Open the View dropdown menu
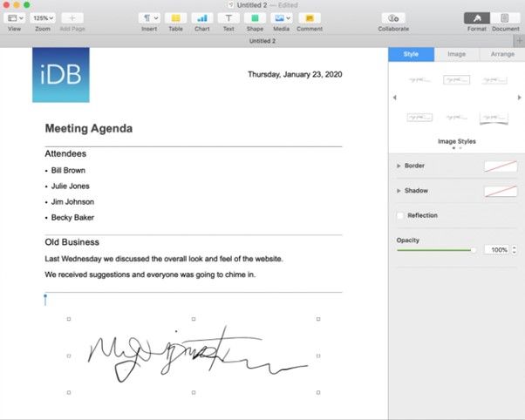This screenshot has height=420, width=525. click(15, 17)
